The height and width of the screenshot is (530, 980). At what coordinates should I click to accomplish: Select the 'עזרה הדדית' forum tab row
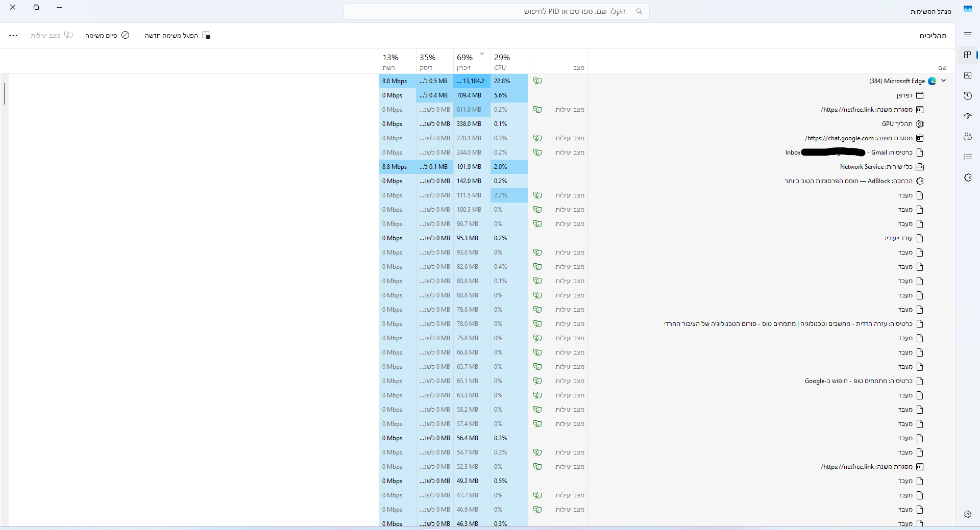667,324
